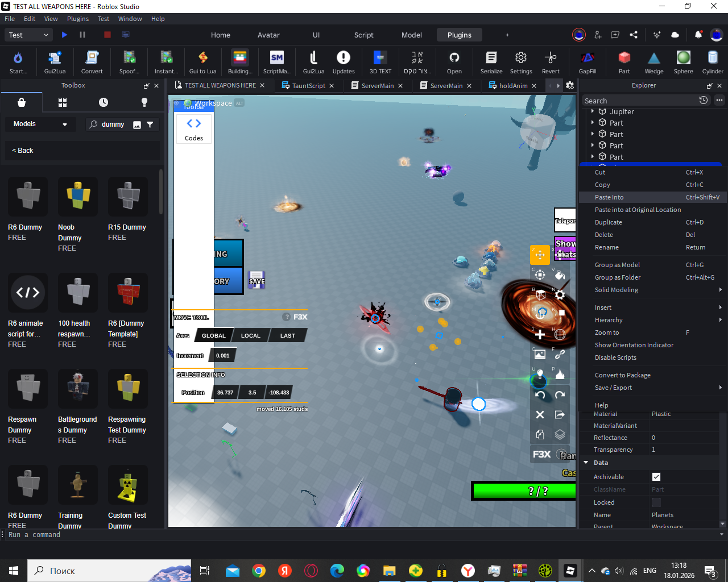The image size is (728, 582).
Task: Select Group as Model menu entry
Action: (653, 265)
